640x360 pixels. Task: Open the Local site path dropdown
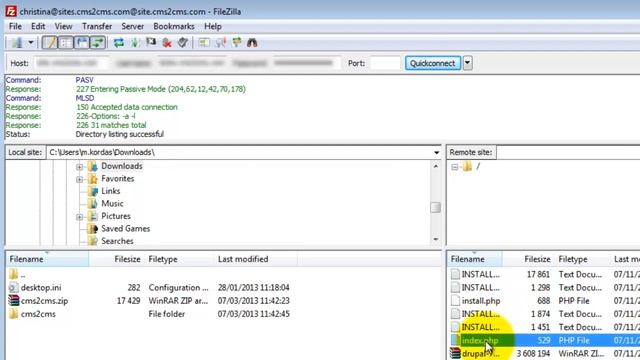click(x=436, y=153)
